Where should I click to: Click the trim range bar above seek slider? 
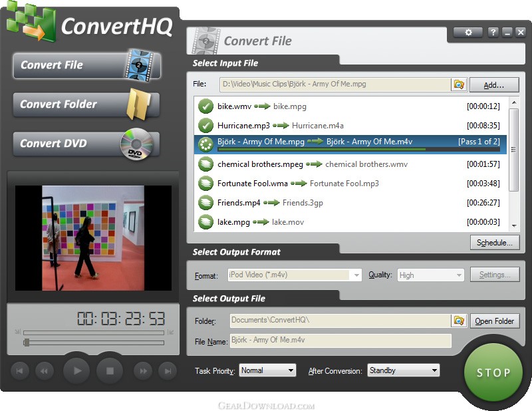pos(94,333)
